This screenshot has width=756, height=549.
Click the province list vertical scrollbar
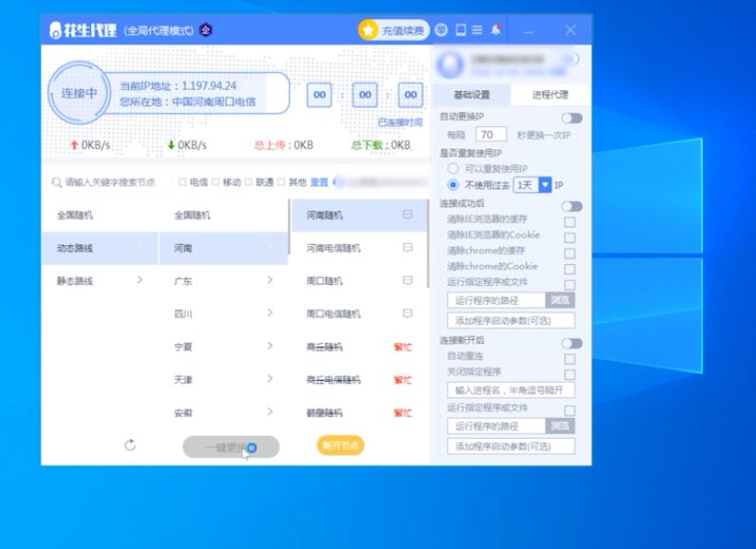(290, 227)
